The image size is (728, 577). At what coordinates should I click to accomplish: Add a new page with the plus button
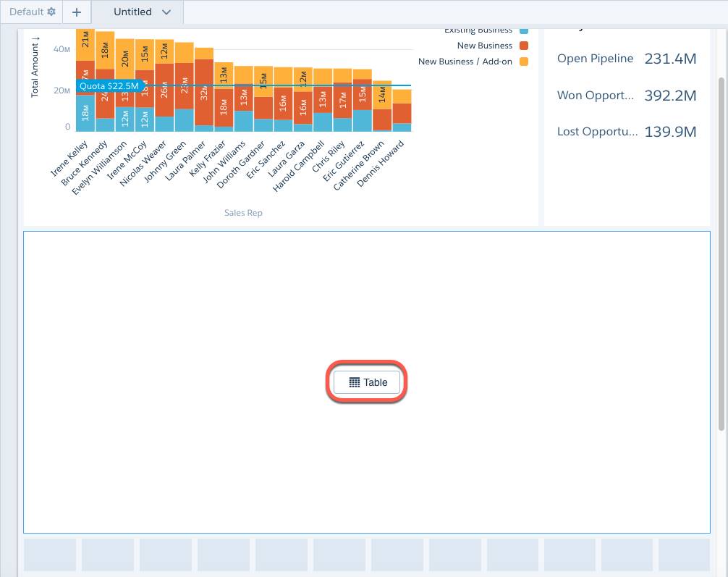(77, 12)
